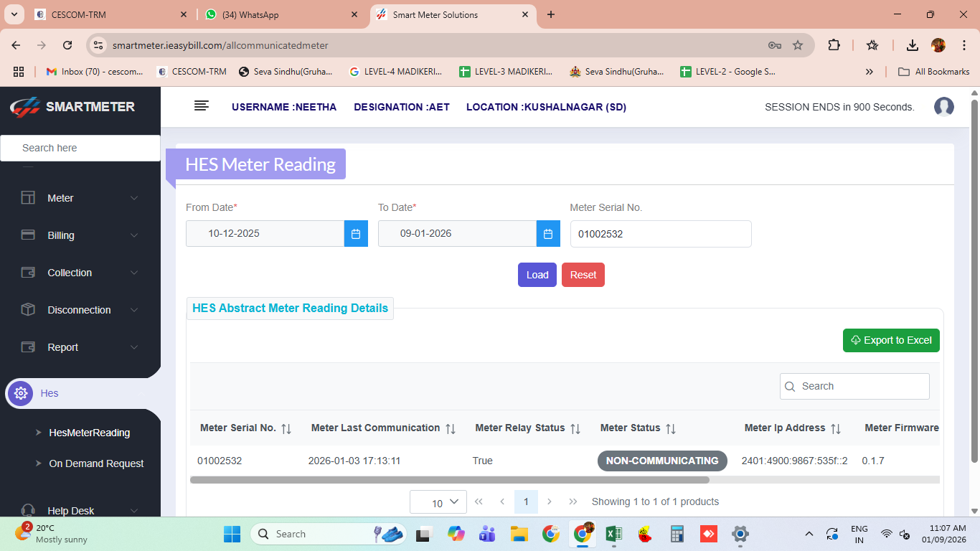Screen dimensions: 980x551
Task: Click the vertical page scrollbar
Action: coord(974,281)
